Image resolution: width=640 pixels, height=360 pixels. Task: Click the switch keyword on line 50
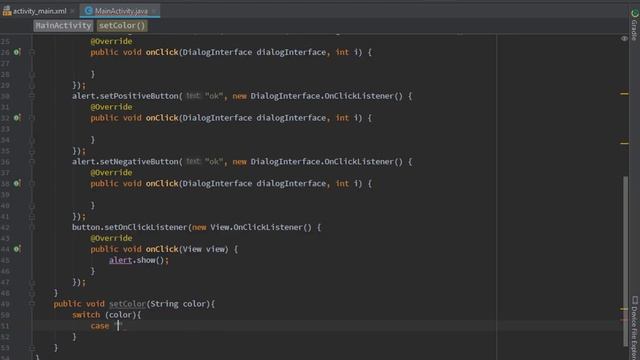click(86, 315)
